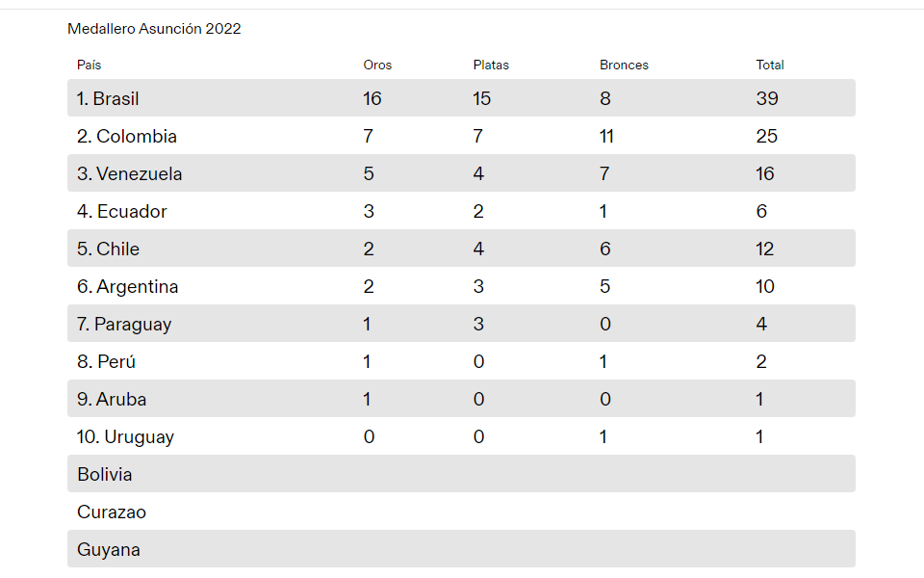924x578 pixels.
Task: Click Brasil's total of 39 medals
Action: click(767, 98)
